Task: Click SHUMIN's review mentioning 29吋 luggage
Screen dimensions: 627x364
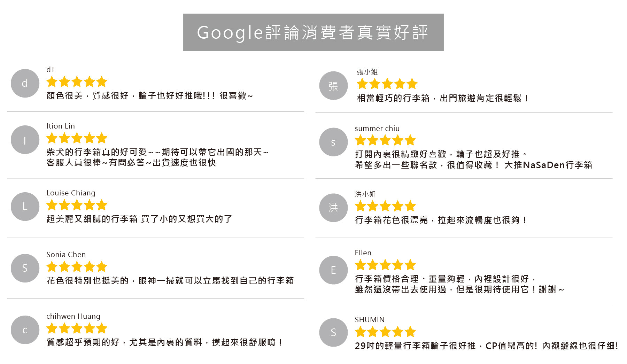Action: 486,346
